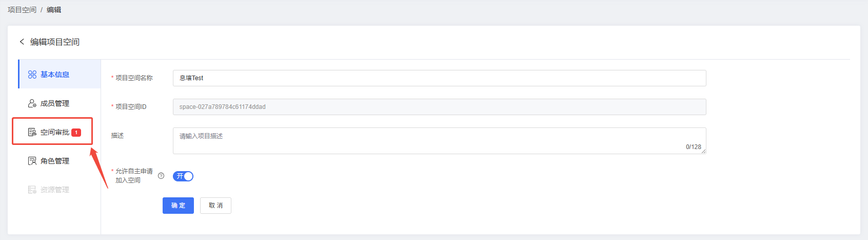The height and width of the screenshot is (240, 868).
Task: Go to 项目空间 breadcrumb link
Action: pyautogui.click(x=22, y=10)
